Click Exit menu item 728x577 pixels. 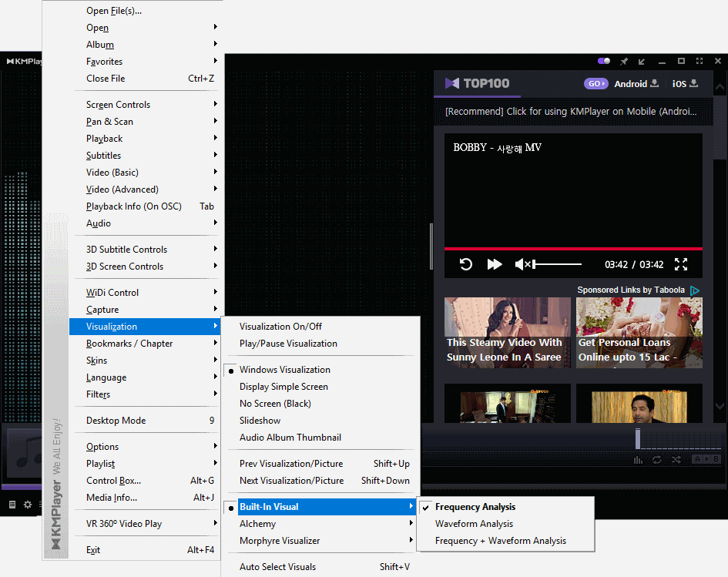tap(145, 550)
